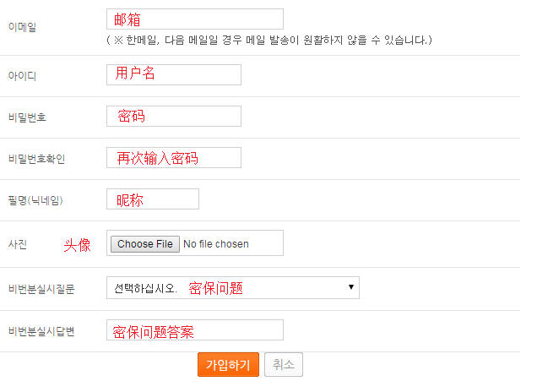
Task: Focus the 아이디 username input box
Action: pyautogui.click(x=173, y=74)
